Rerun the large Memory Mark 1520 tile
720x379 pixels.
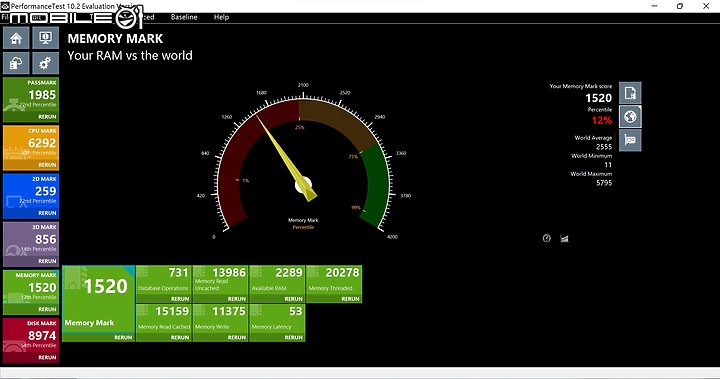(123, 338)
